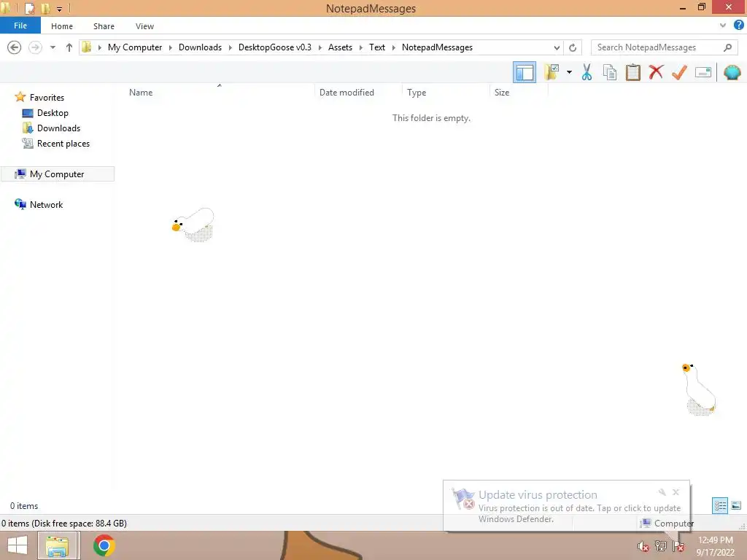This screenshot has height=560, width=747.
Task: Close the Update virus protection notification
Action: point(676,492)
